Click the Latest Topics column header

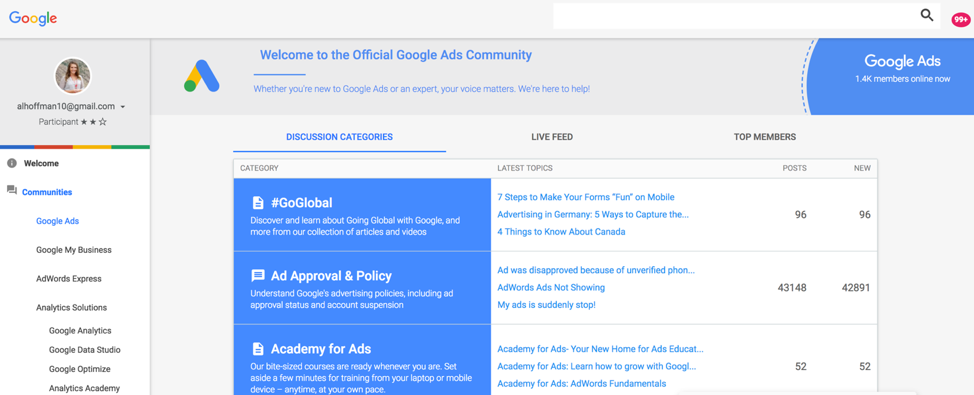point(525,168)
